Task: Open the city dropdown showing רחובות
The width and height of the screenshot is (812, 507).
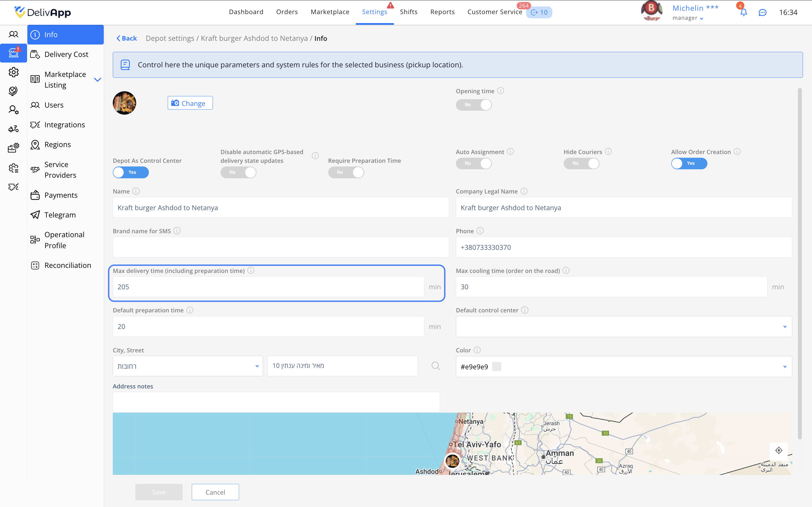Action: [x=187, y=366]
